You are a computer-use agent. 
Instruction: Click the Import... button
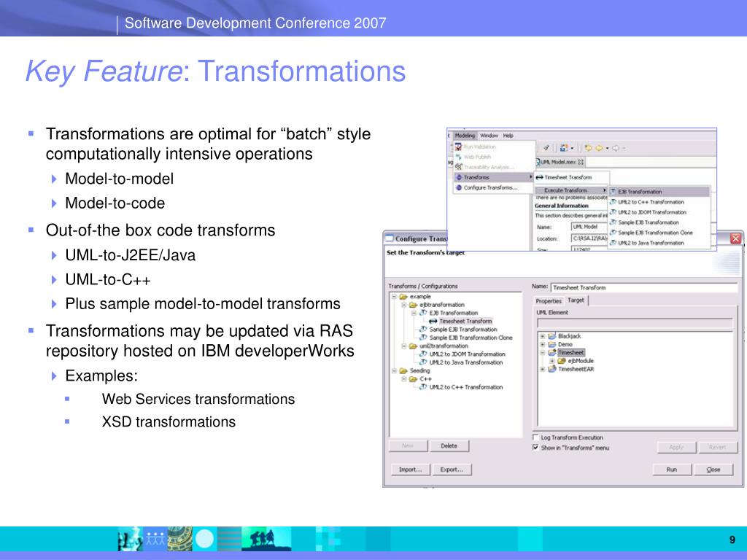[411, 470]
